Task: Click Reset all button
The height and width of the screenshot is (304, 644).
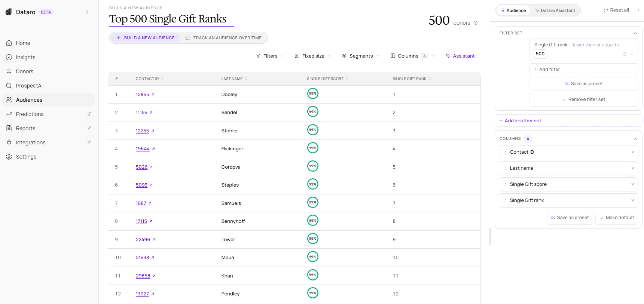Action: point(616,10)
